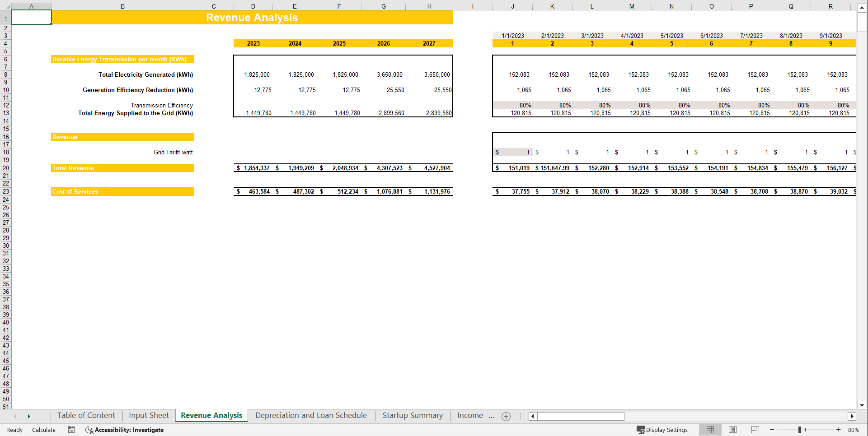Image resolution: width=868 pixels, height=436 pixels.
Task: Click Calculate in the status bar
Action: 43,430
